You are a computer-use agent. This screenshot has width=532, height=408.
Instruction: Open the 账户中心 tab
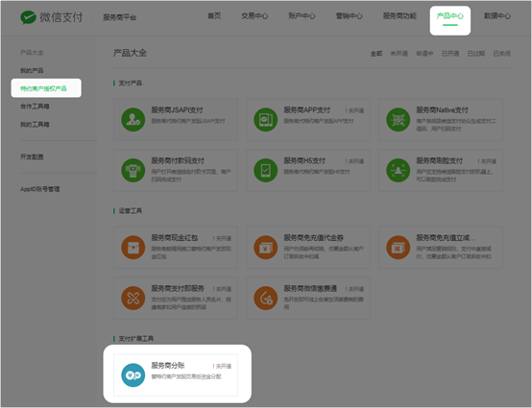coord(302,16)
